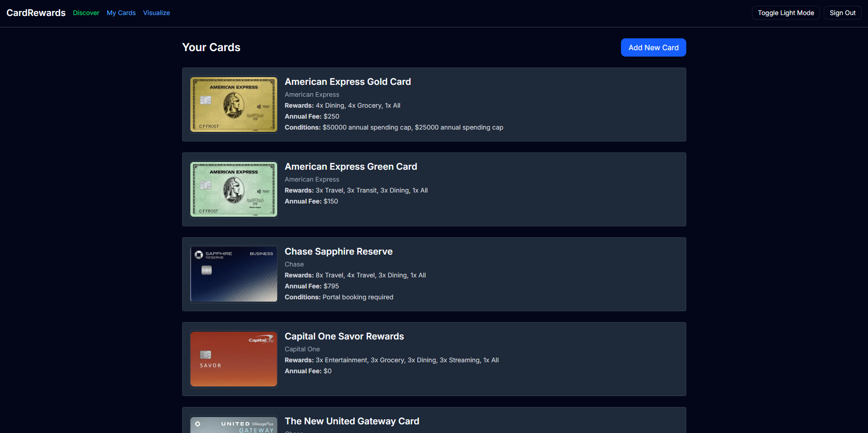Switch to the Visualize page
This screenshot has height=433, width=868.
(157, 13)
